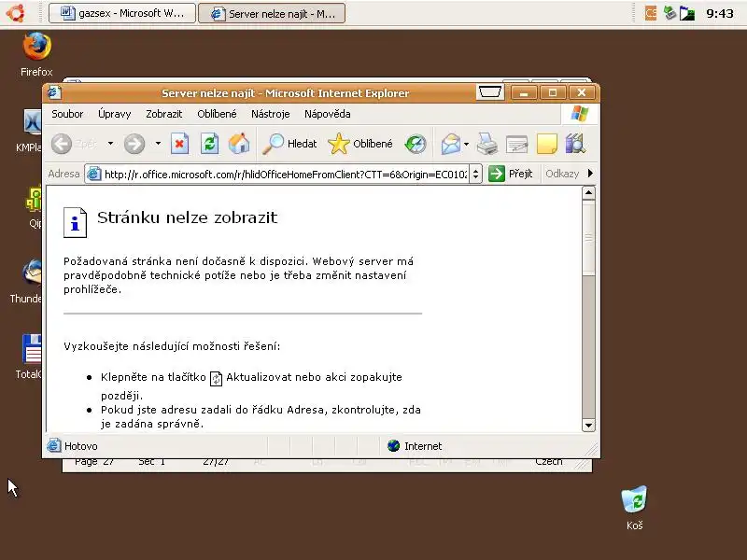Expand the Odkazy links chevron
This screenshot has height=560, width=747.
click(590, 174)
